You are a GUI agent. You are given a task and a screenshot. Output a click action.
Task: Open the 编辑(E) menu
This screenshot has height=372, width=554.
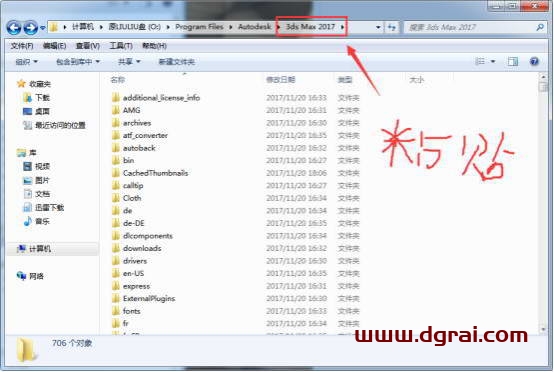pyautogui.click(x=54, y=46)
